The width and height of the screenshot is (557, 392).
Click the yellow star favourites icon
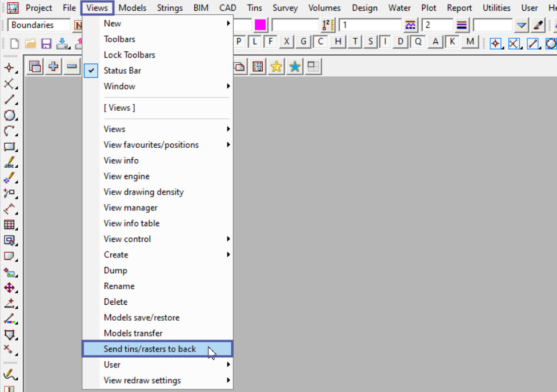tap(277, 67)
